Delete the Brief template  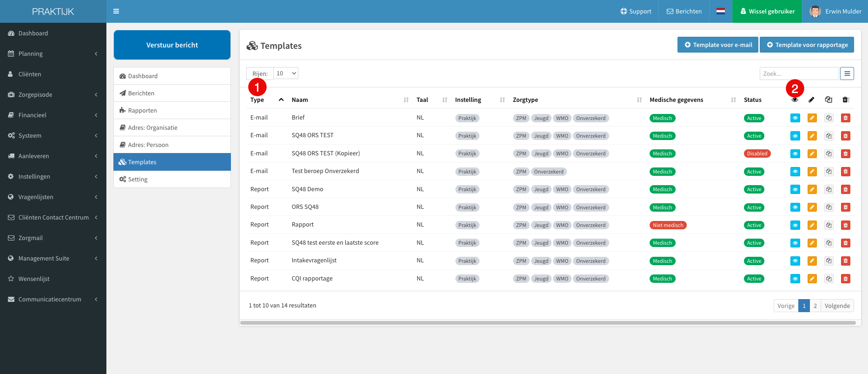pyautogui.click(x=846, y=118)
